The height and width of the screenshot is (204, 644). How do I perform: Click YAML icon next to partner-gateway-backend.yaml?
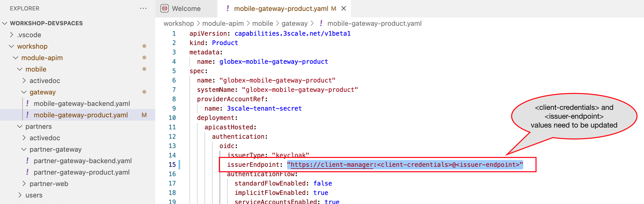[x=28, y=161]
